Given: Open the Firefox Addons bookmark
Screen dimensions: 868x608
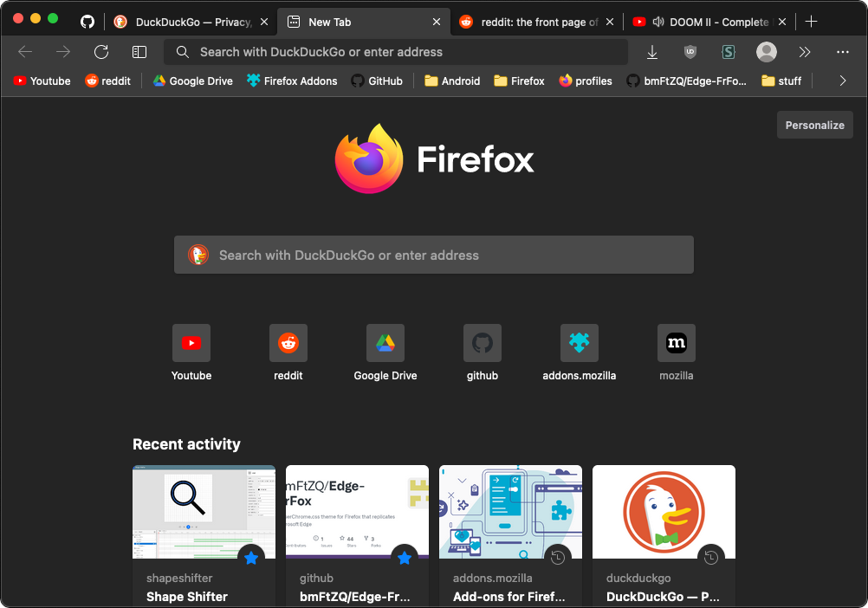Looking at the screenshot, I should [x=292, y=81].
